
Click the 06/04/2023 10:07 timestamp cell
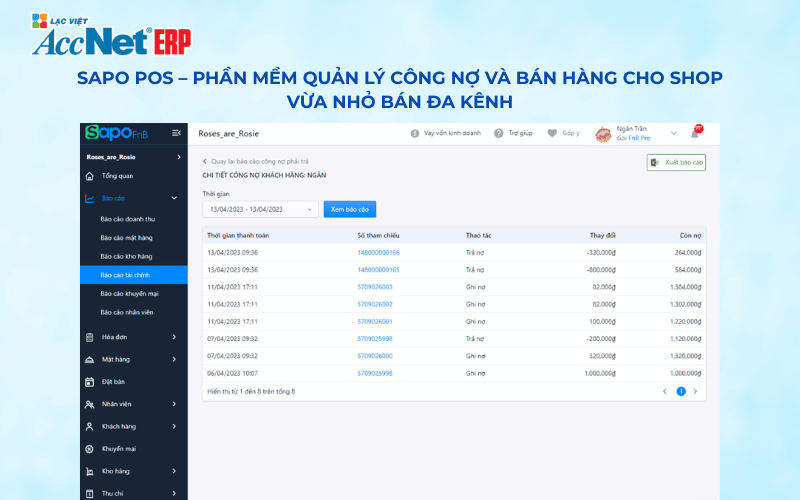232,373
